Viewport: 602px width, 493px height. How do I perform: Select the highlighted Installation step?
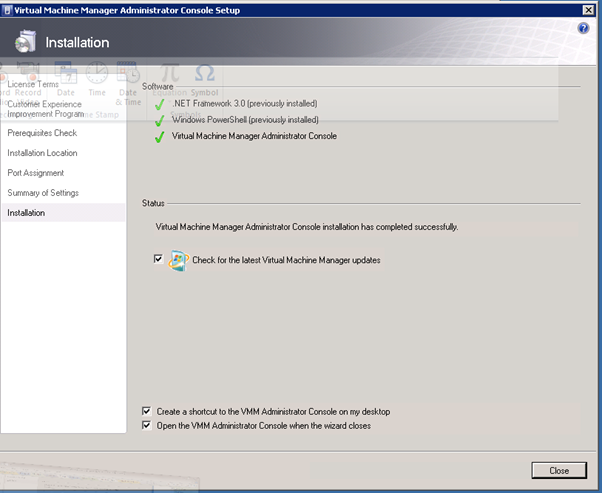click(63, 213)
